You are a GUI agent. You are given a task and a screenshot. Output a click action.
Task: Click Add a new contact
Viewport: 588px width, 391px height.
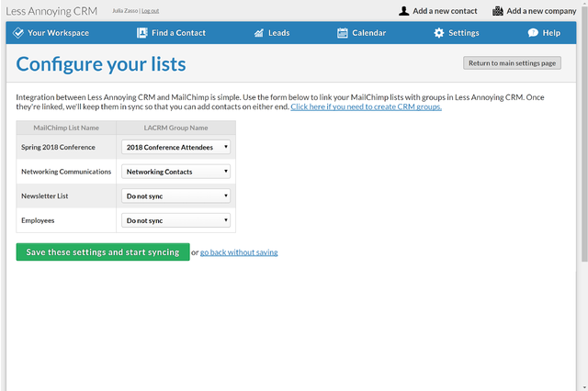point(438,11)
